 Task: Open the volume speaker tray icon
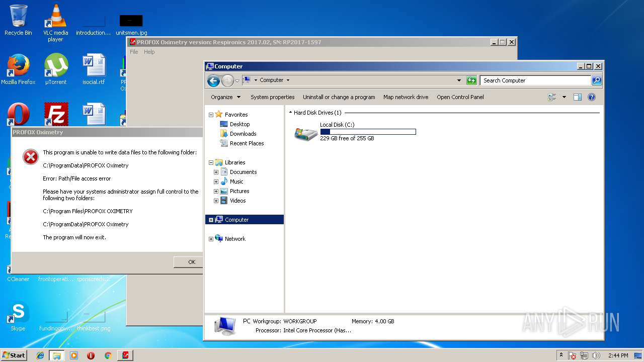pyautogui.click(x=596, y=355)
